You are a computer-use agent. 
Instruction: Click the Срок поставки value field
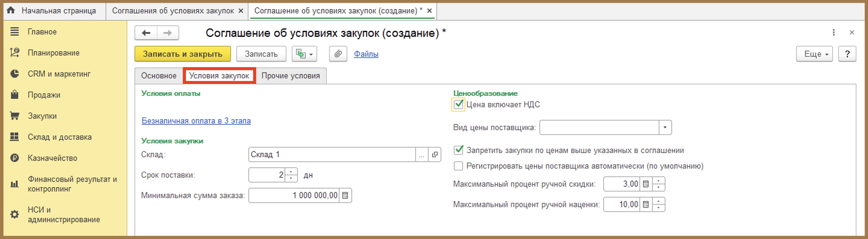click(267, 175)
